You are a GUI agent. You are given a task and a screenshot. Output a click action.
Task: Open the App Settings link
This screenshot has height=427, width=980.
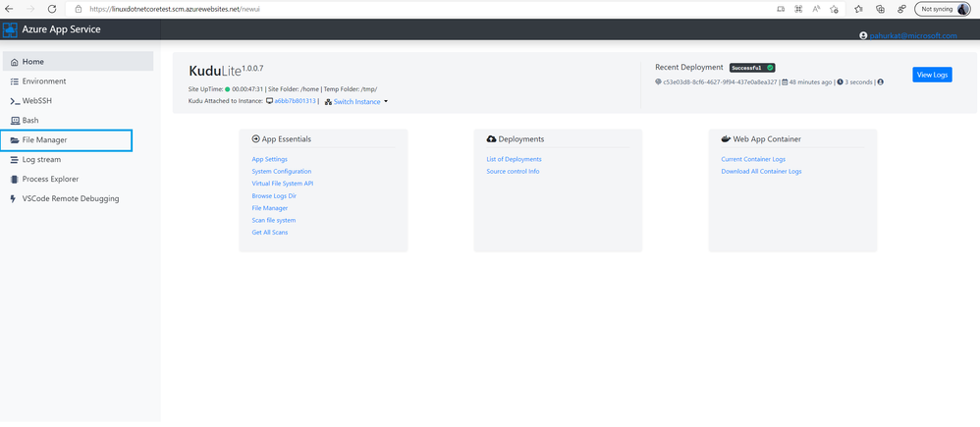269,159
